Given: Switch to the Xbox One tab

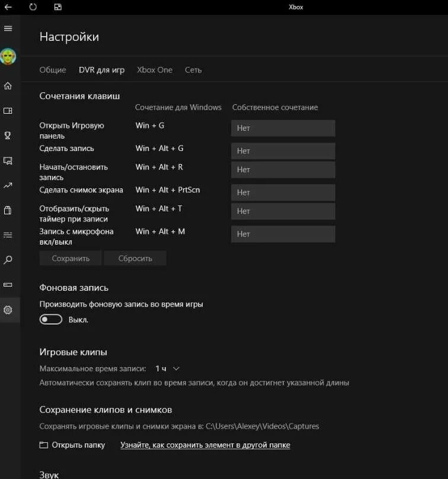Looking at the screenshot, I should (155, 70).
